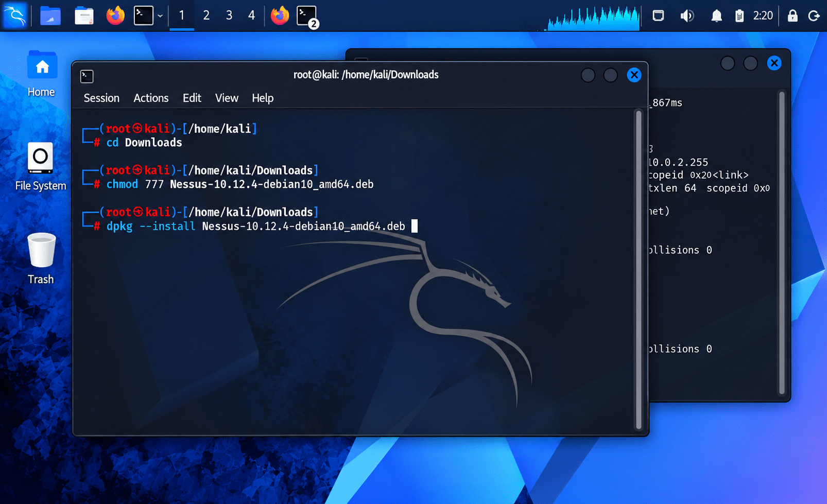Image resolution: width=827 pixels, height=504 pixels.
Task: Select the Trash desktop icon
Action: [41, 258]
